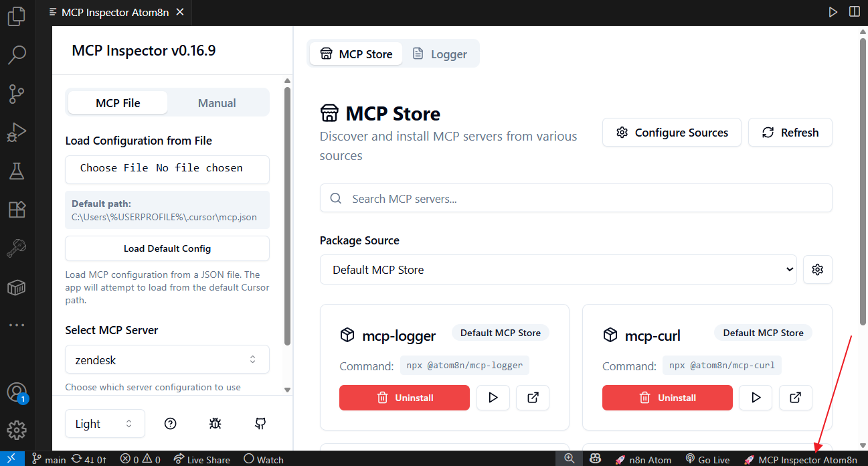
Task: Open help via question mark icon
Action: click(171, 424)
